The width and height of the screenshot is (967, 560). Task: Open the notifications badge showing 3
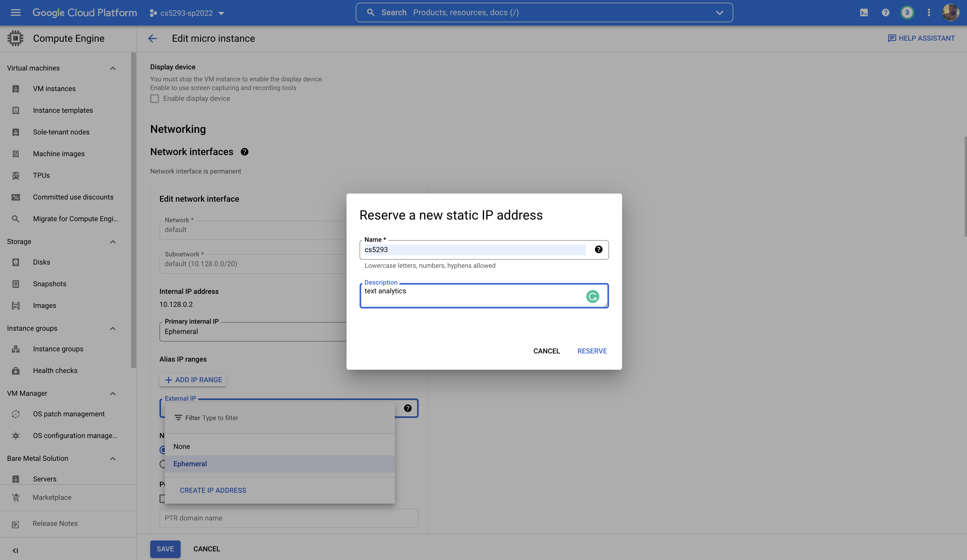(907, 13)
